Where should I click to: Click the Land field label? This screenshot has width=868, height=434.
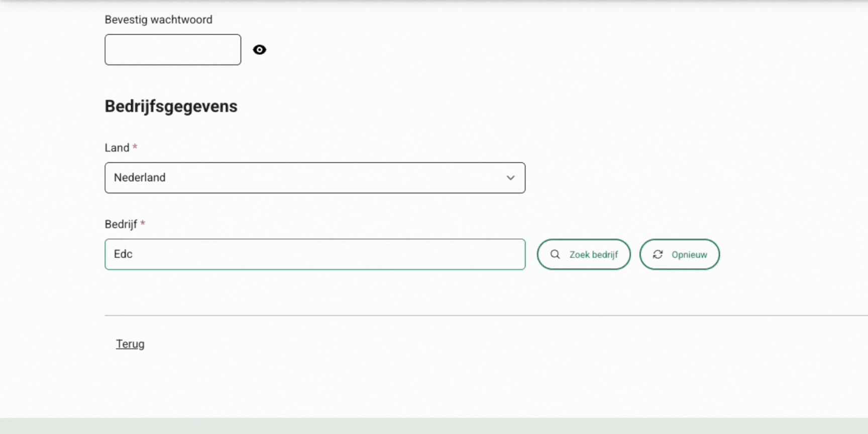[117, 148]
